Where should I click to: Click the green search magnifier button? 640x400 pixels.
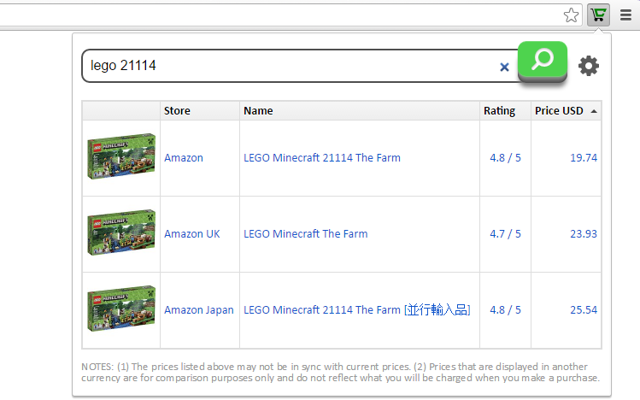[x=542, y=60]
